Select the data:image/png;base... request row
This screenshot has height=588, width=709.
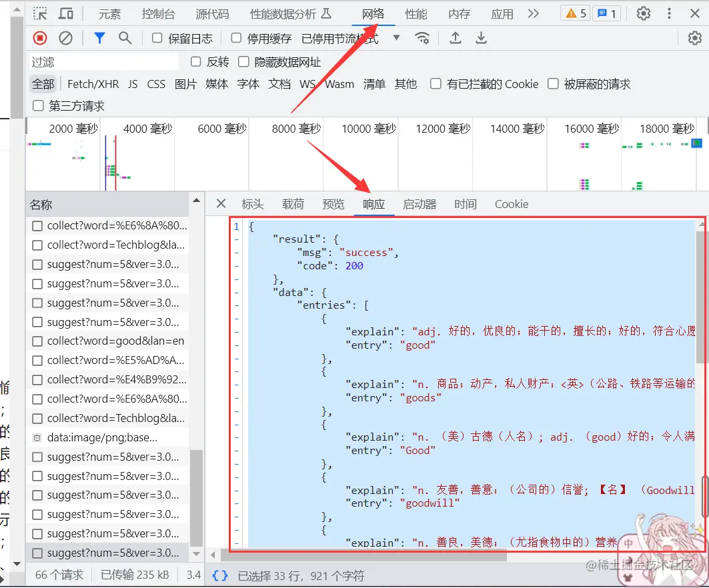tap(107, 437)
